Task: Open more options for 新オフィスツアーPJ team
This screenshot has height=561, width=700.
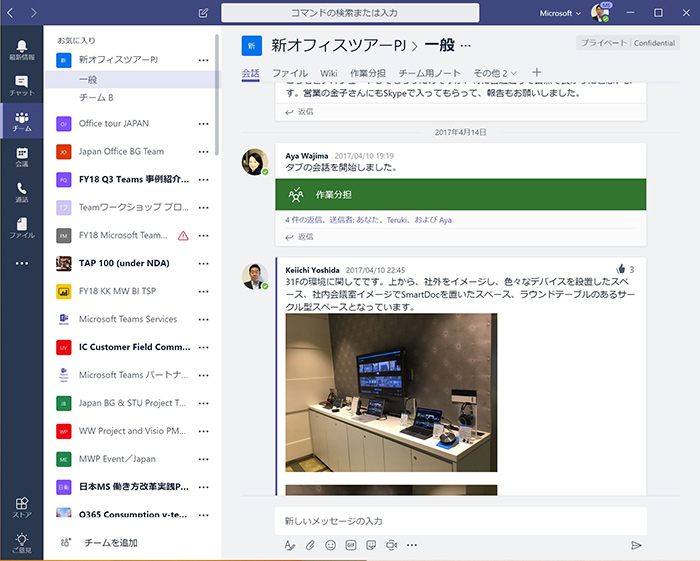Action: [204, 60]
